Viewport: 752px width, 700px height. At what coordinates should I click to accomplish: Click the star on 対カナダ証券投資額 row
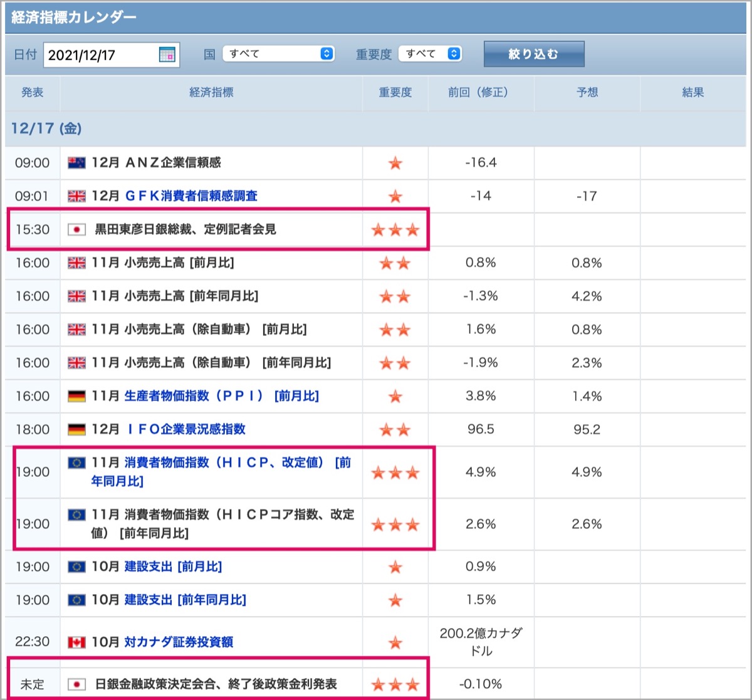click(x=395, y=642)
